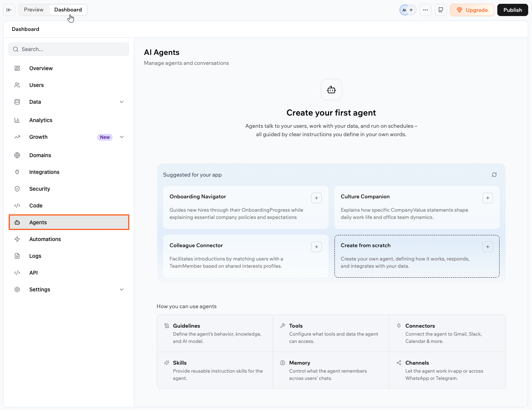Expand the Growth submenu chevron
Screen dimensions: 532x410
point(122,137)
